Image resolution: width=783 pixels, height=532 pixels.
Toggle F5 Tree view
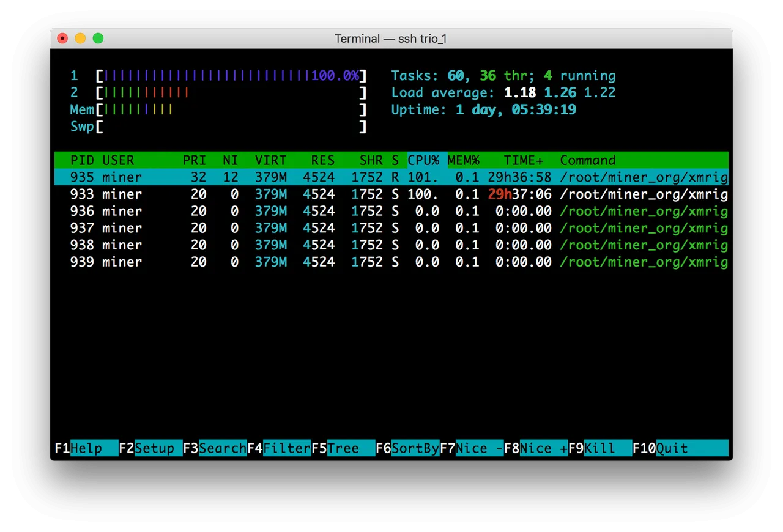pyautogui.click(x=343, y=448)
